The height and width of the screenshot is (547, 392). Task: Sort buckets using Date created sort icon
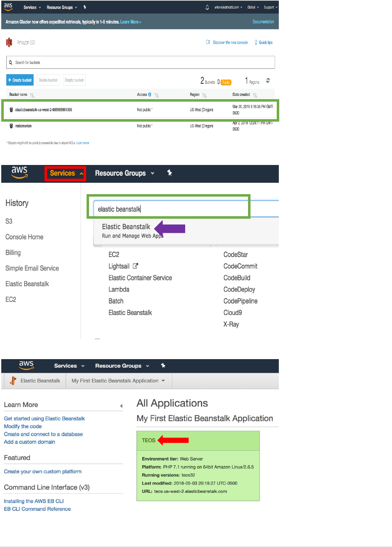pos(255,95)
